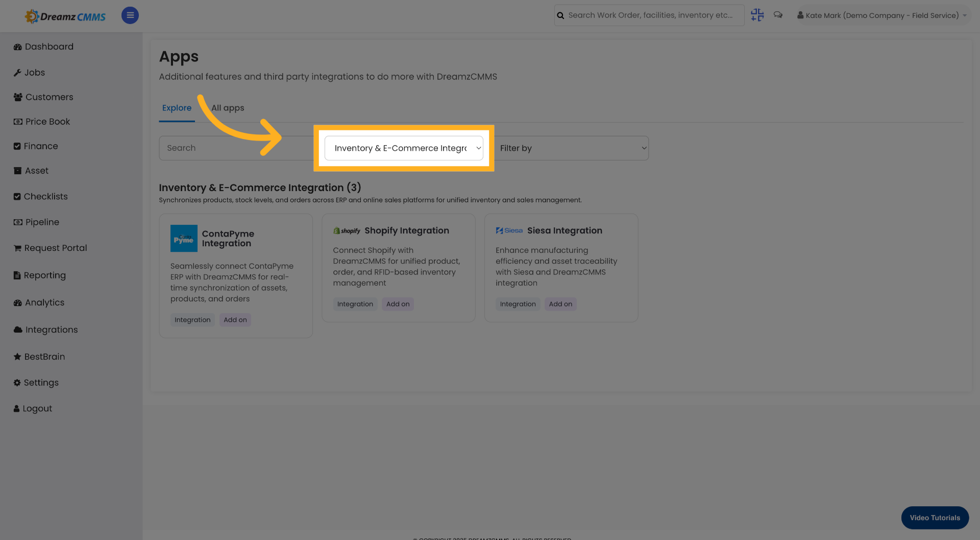Open the Kate Mark account dropdown
This screenshot has width=980, height=540.
click(881, 15)
